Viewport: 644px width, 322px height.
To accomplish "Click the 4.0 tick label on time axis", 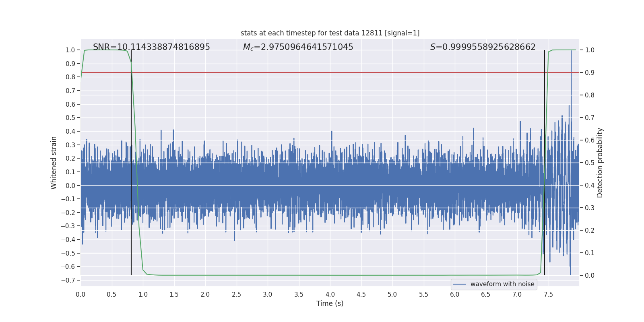I will [x=330, y=295].
